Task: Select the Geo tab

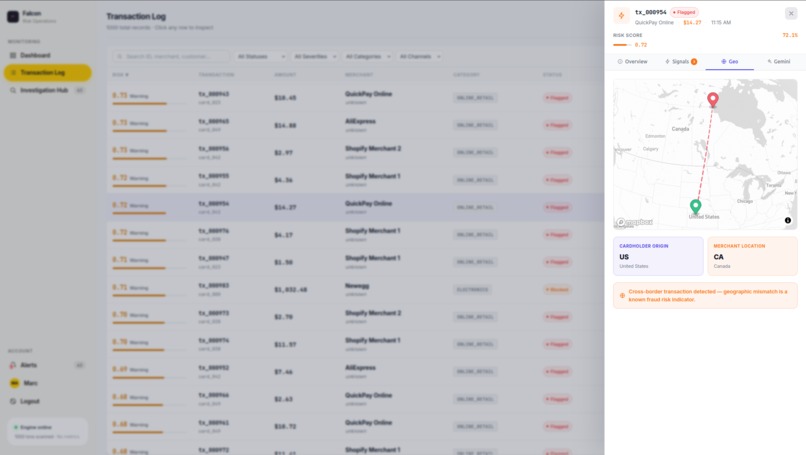Action: 729,61
